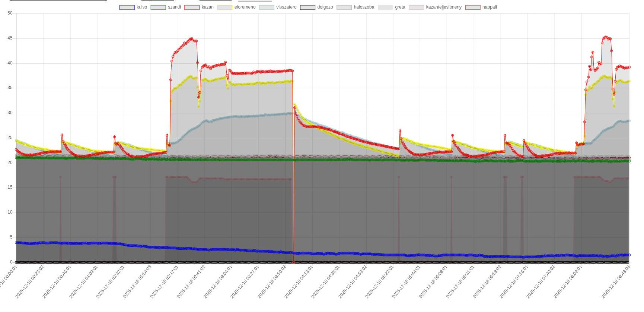The image size is (644, 312).
Task: Toggle the kulso dataset legend swatch
Action: pos(127,7)
